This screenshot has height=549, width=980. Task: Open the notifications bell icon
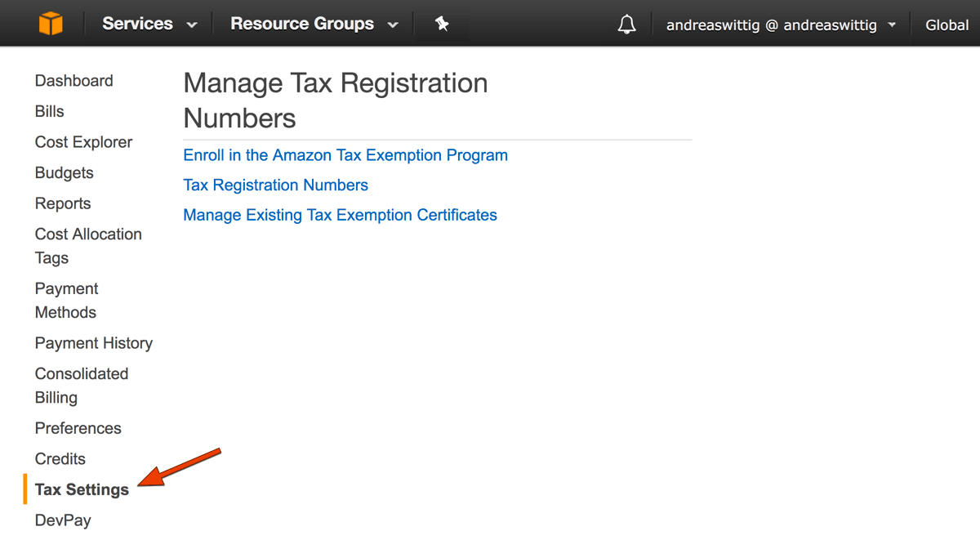[x=626, y=25]
